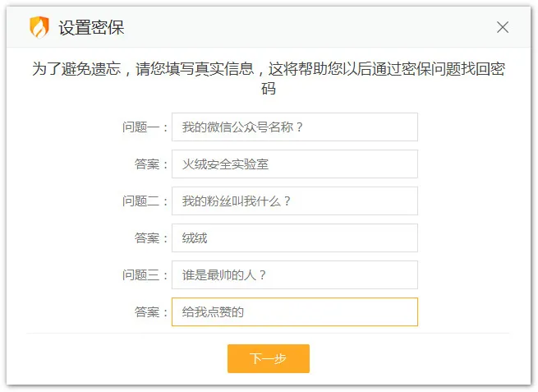
Task: Click the answer field containing 火绒安全实验室
Action: point(294,164)
